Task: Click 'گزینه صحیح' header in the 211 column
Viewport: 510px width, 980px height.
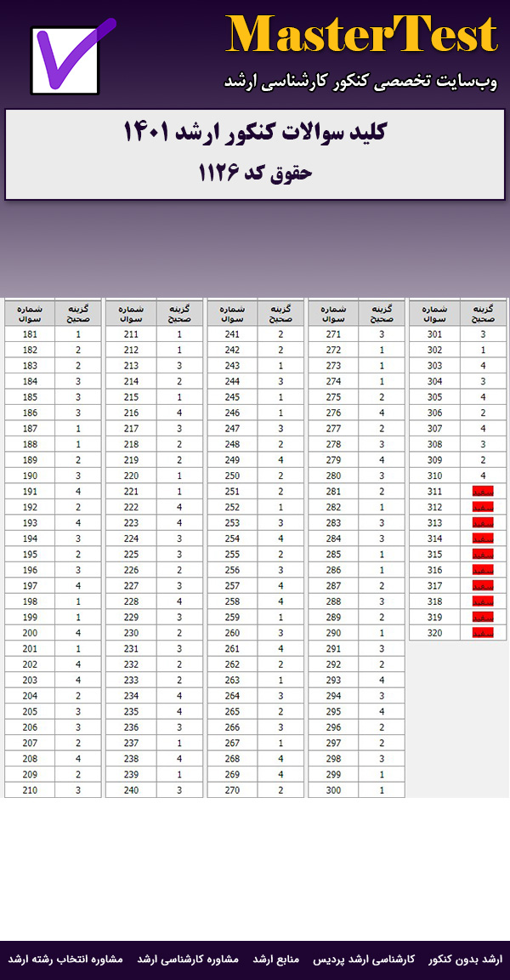Action: (179, 313)
